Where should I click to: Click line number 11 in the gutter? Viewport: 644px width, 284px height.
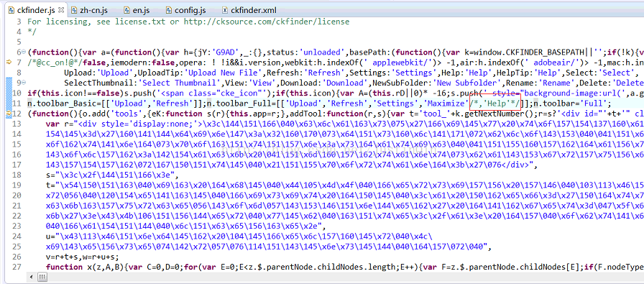(x=16, y=103)
